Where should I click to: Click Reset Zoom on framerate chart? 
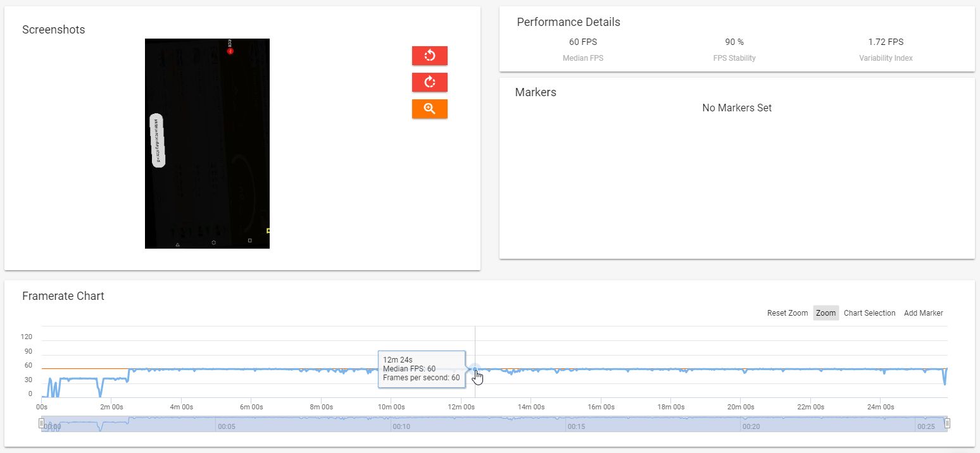coord(788,313)
